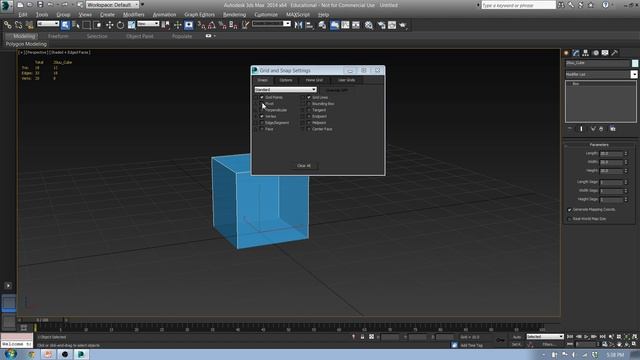The image size is (640, 360).
Task: Click the Pin Stack icon
Action: 570,129
